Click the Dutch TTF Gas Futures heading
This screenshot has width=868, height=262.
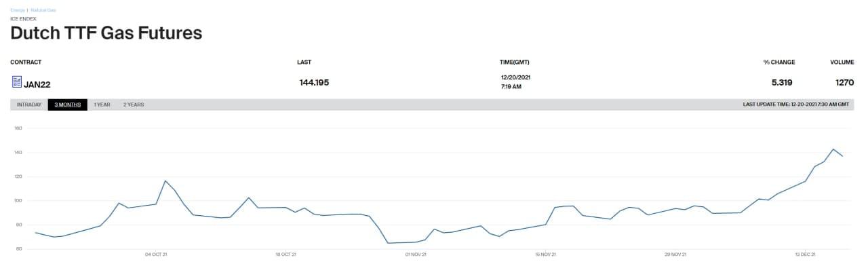pyautogui.click(x=106, y=33)
